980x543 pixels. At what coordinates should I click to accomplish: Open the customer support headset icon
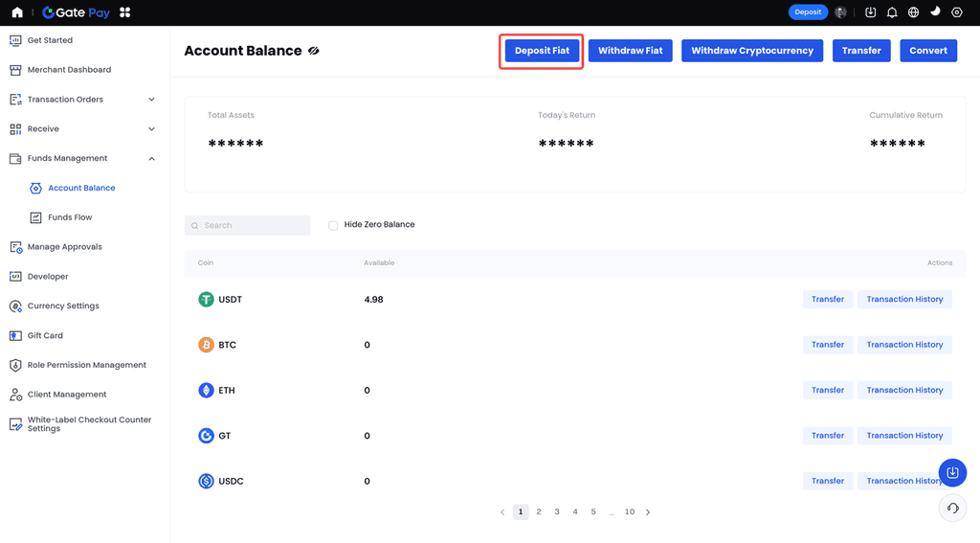tap(952, 509)
